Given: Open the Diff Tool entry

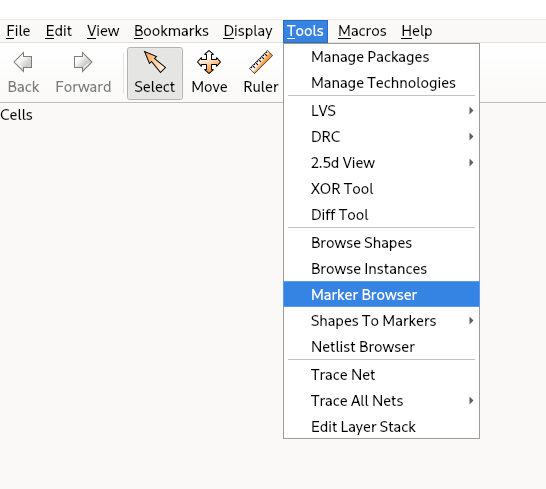Looking at the screenshot, I should [x=381, y=215].
